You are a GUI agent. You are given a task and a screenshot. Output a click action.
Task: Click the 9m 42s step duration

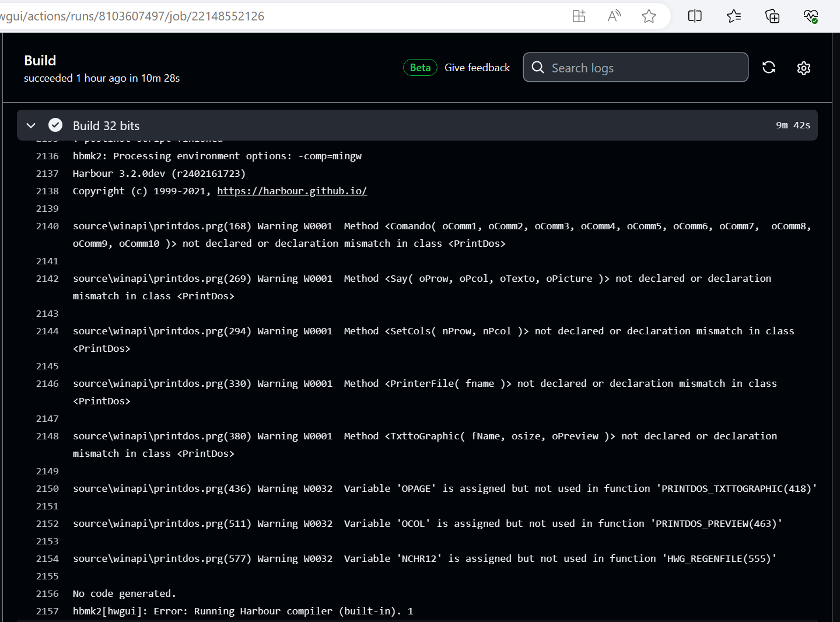pos(793,125)
